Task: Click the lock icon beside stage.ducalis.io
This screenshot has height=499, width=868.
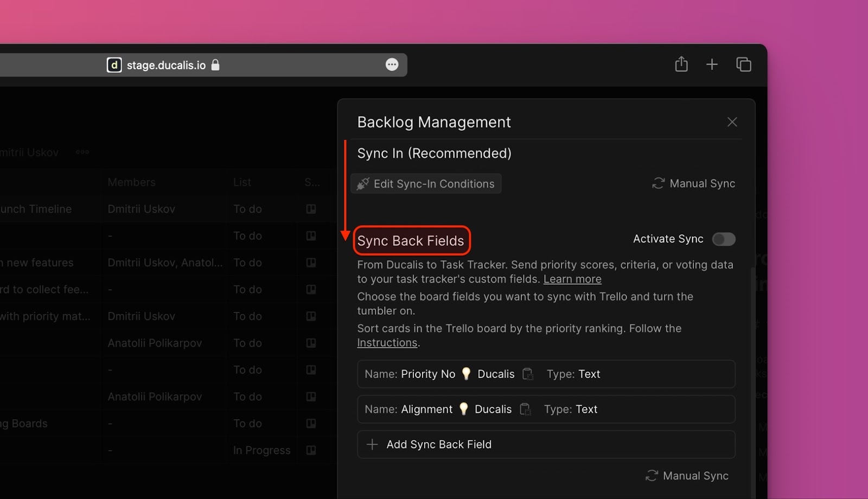Action: (x=215, y=65)
